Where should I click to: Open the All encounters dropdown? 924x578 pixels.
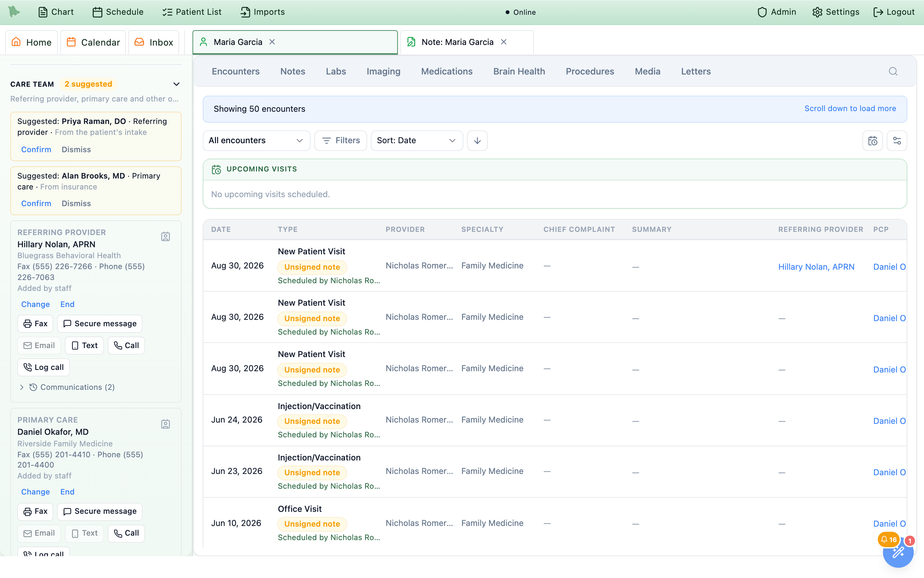coord(256,141)
